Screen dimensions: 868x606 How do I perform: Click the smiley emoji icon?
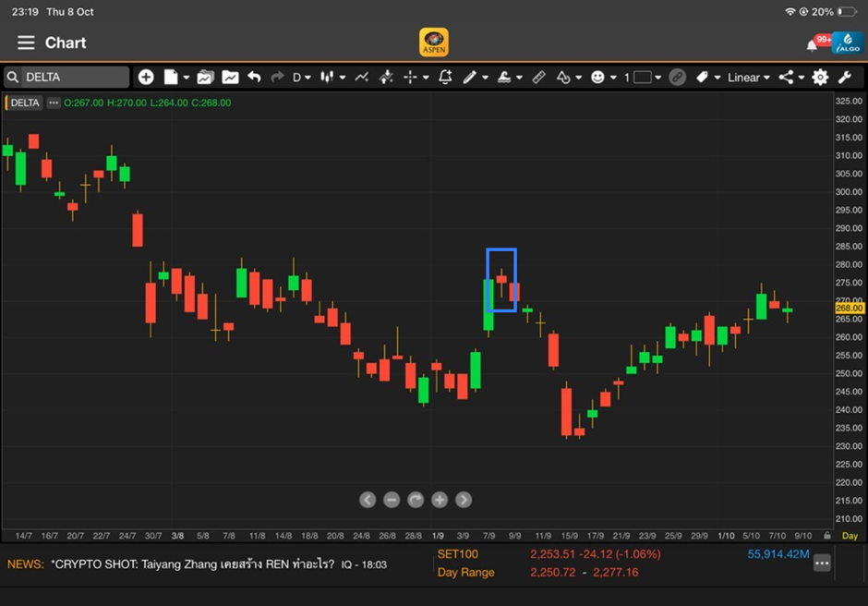(597, 77)
